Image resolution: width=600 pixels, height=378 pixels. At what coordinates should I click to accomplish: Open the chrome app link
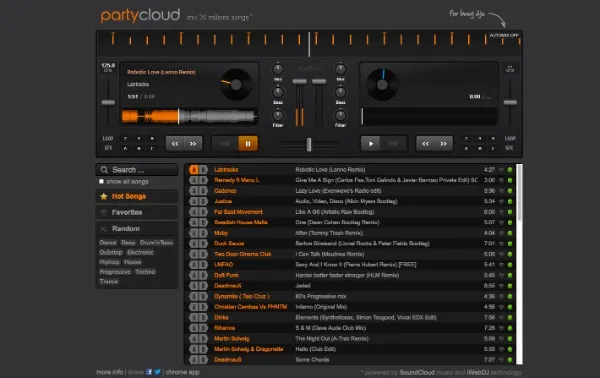[x=183, y=372]
